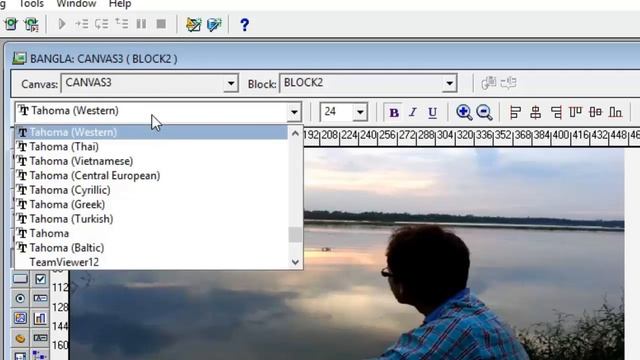Choose TeamViewer12 font entry
The height and width of the screenshot is (360, 640).
coord(151,262)
